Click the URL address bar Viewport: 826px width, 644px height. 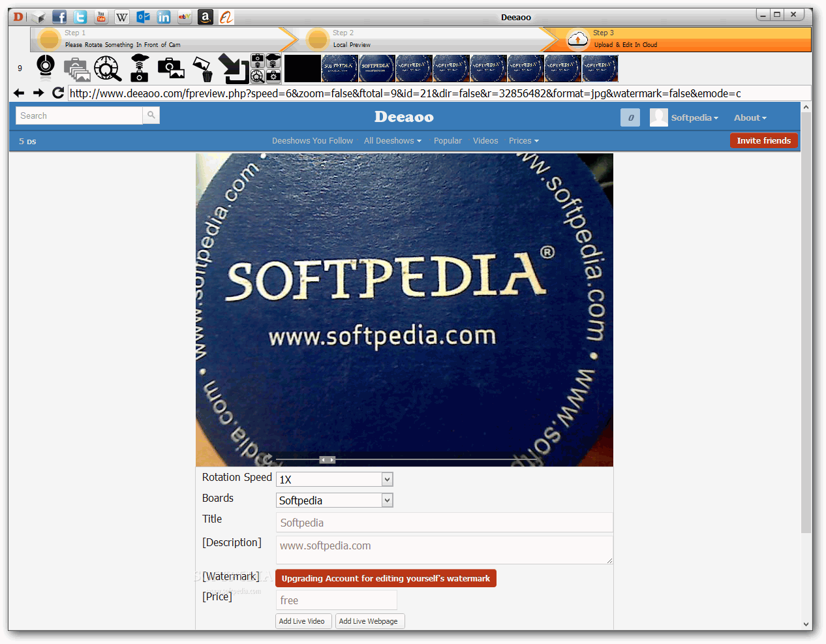coord(440,93)
